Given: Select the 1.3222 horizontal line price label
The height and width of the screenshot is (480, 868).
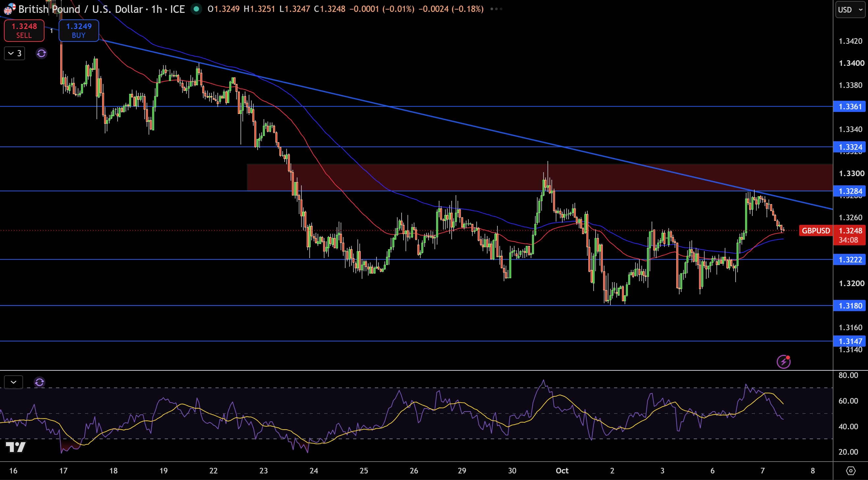Looking at the screenshot, I should pyautogui.click(x=850, y=259).
